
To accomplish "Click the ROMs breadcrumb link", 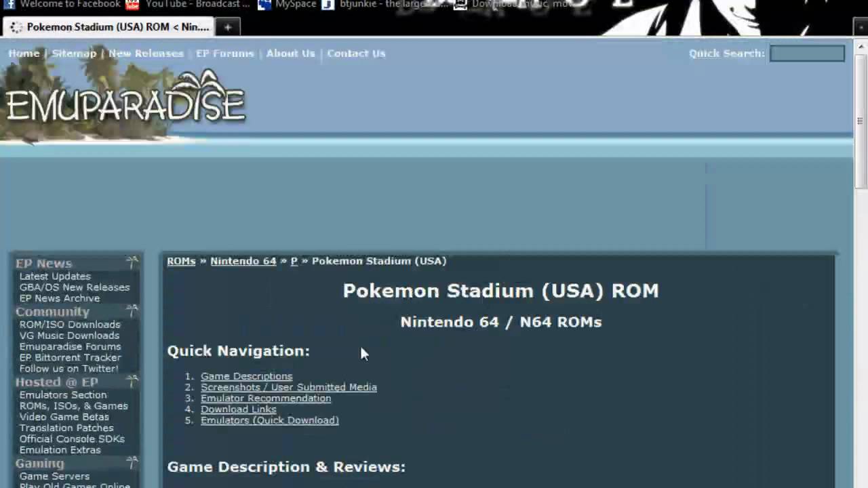I will pos(181,261).
